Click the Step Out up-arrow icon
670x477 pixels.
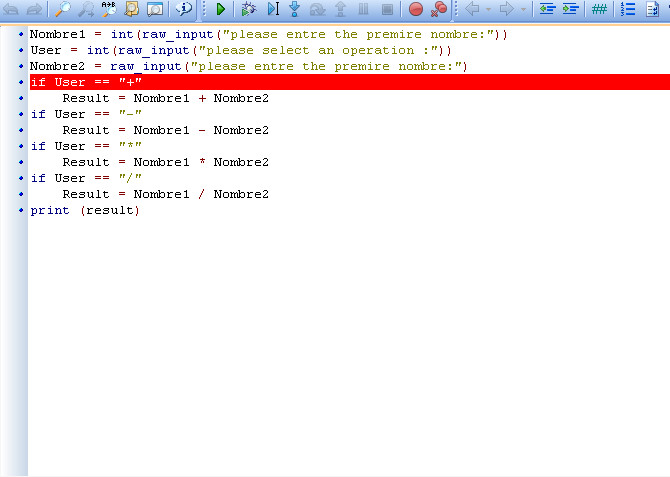pyautogui.click(x=340, y=9)
